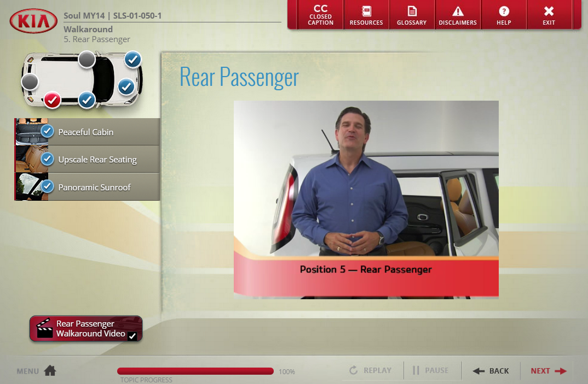
Task: Click the red Next arrow icon
Action: (561, 371)
